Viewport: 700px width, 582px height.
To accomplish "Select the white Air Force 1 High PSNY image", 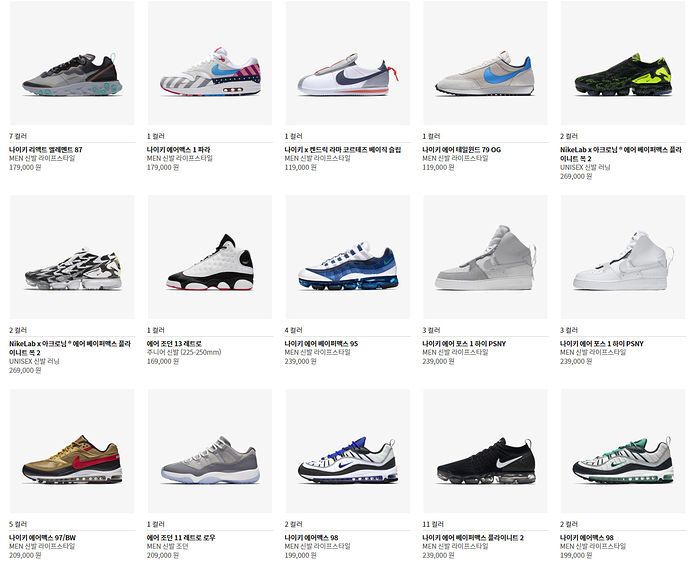I will (623, 257).
